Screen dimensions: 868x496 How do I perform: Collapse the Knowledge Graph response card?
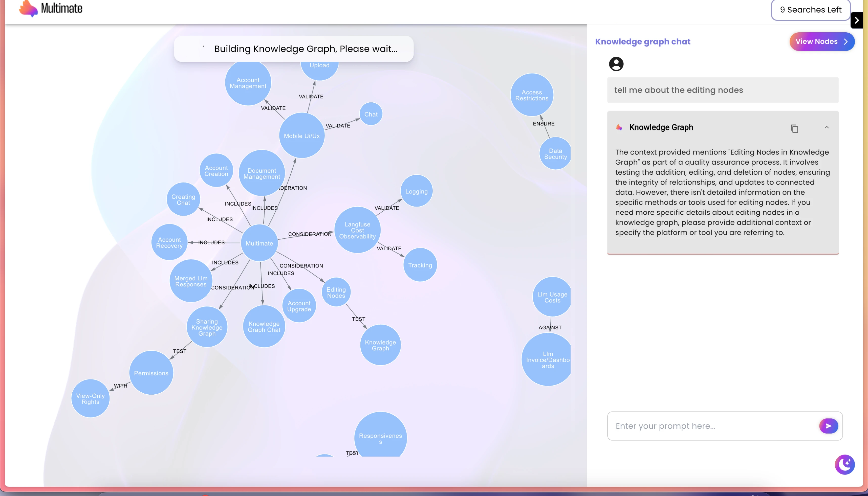click(827, 127)
